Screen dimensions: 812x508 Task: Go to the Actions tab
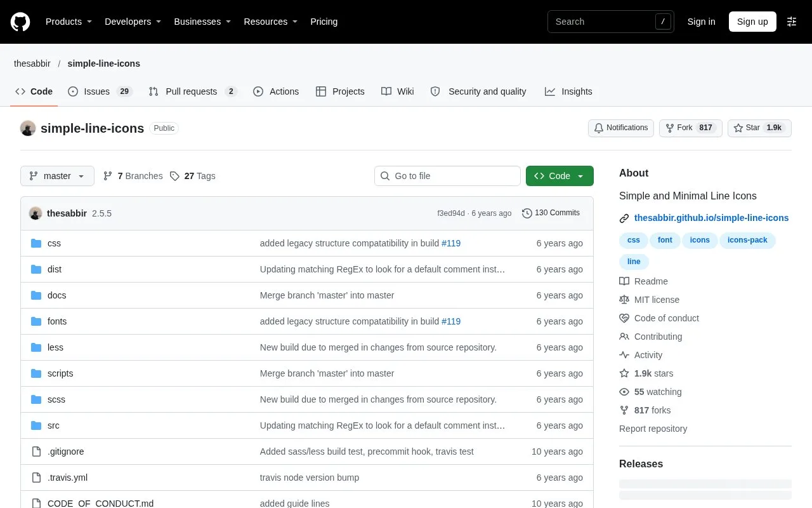click(x=276, y=91)
